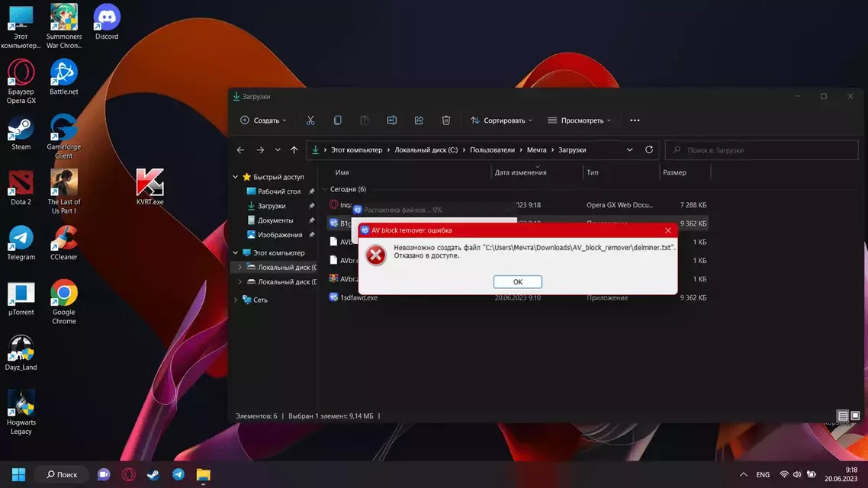Refresh the Загрузки folder view
Image resolution: width=868 pixels, height=488 pixels.
[x=649, y=149]
